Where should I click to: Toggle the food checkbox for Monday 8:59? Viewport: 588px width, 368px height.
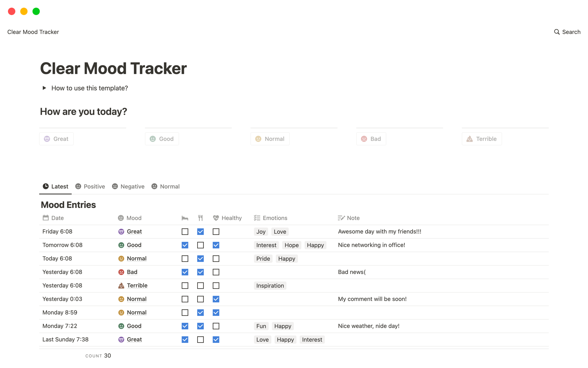click(200, 312)
